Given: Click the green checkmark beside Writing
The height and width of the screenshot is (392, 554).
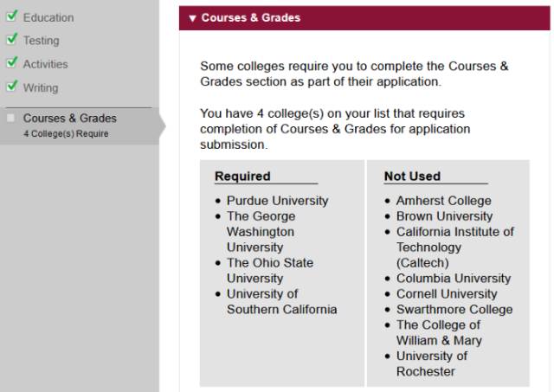Looking at the screenshot, I should click(11, 86).
